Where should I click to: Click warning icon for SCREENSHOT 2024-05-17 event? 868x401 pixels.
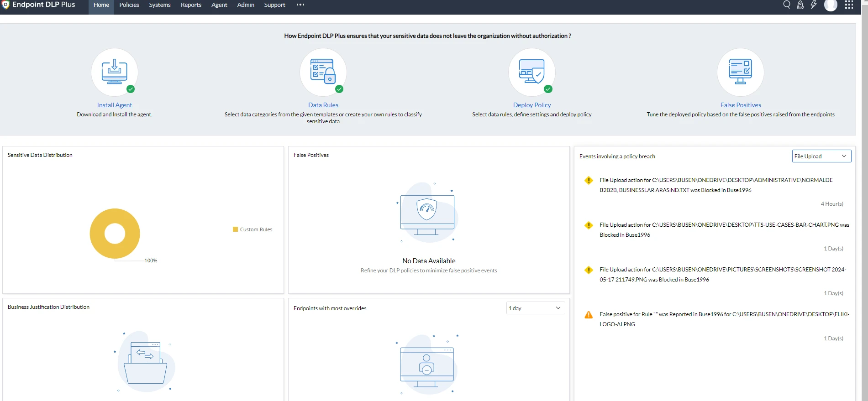pos(589,270)
